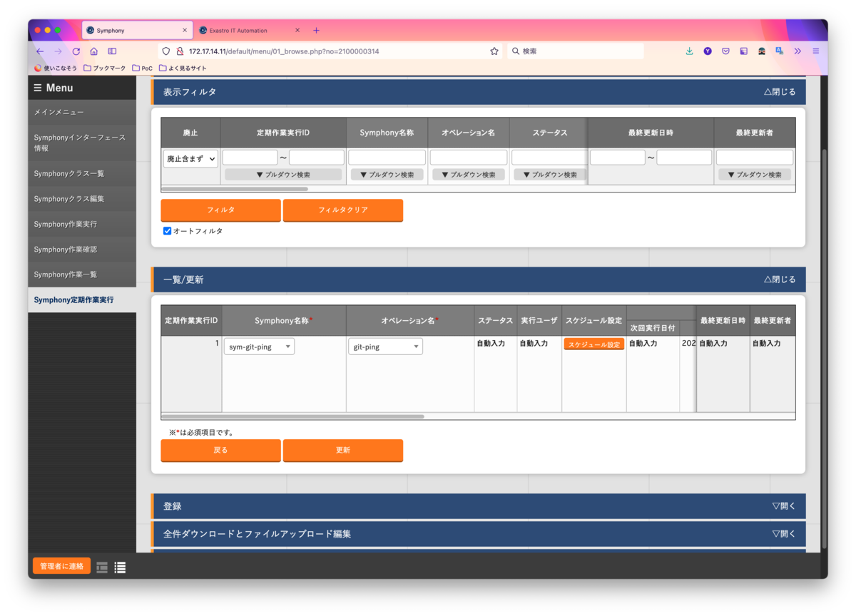Viewport: 856px width, 616px height.
Task: Click the page vertical scrollbar
Action: (825, 349)
